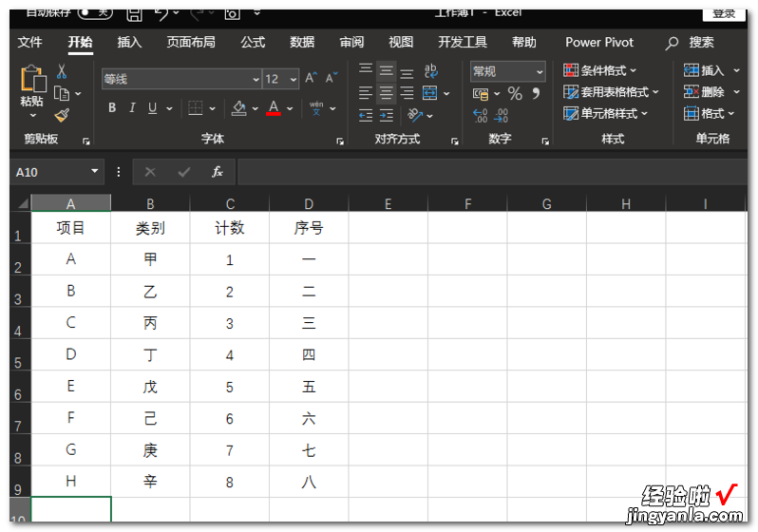Click the Cut scissors icon
The image size is (758, 532).
[x=62, y=71]
